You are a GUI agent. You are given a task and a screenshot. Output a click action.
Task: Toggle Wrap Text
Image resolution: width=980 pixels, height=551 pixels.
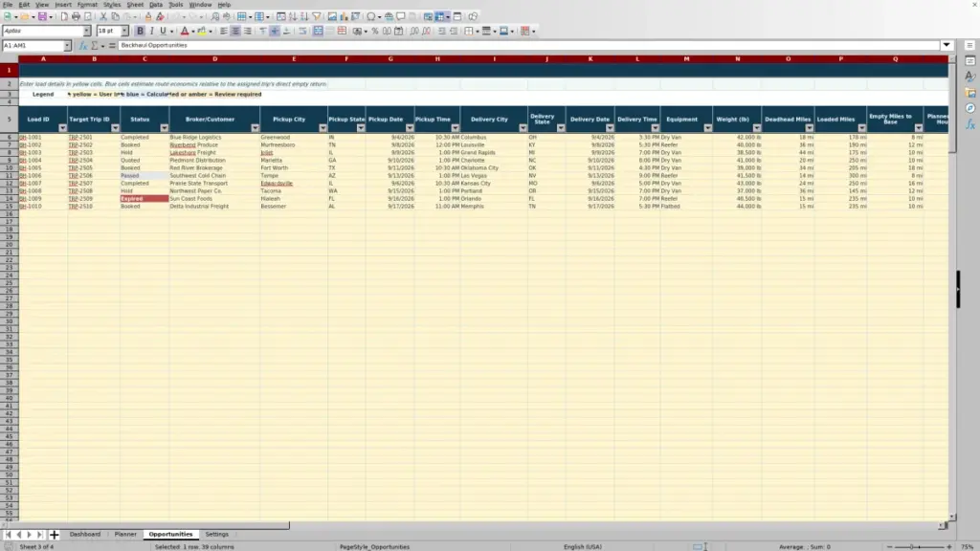(302, 32)
